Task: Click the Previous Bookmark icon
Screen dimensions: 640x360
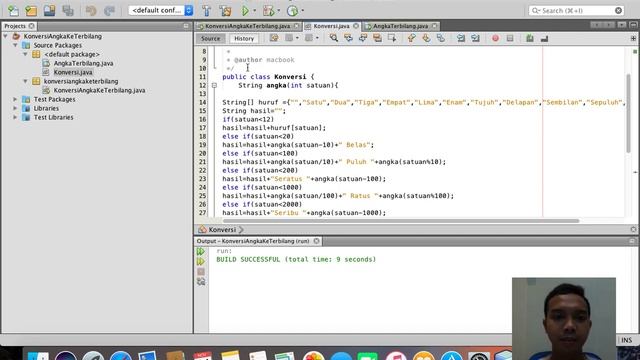Action: 411,38
